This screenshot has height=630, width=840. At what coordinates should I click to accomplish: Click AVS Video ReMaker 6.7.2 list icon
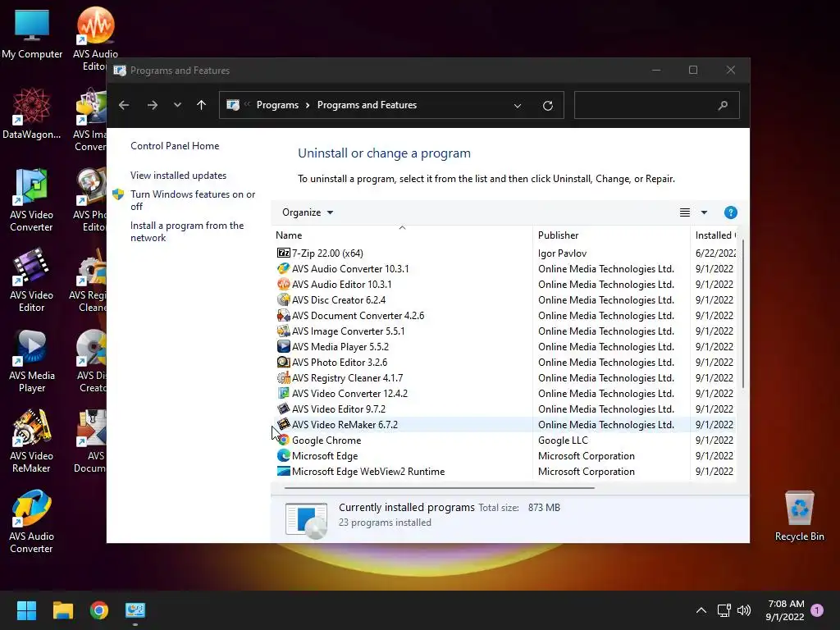coord(283,424)
